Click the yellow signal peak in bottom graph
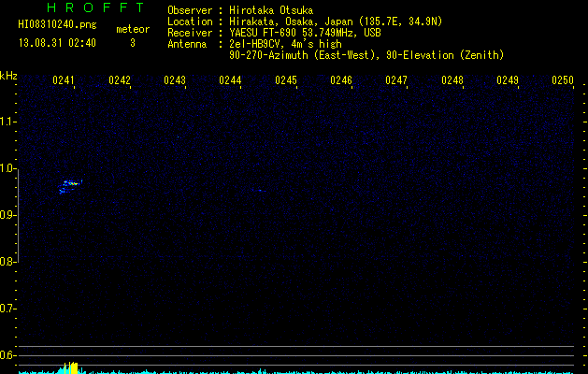The image size is (588, 374). coord(71,367)
